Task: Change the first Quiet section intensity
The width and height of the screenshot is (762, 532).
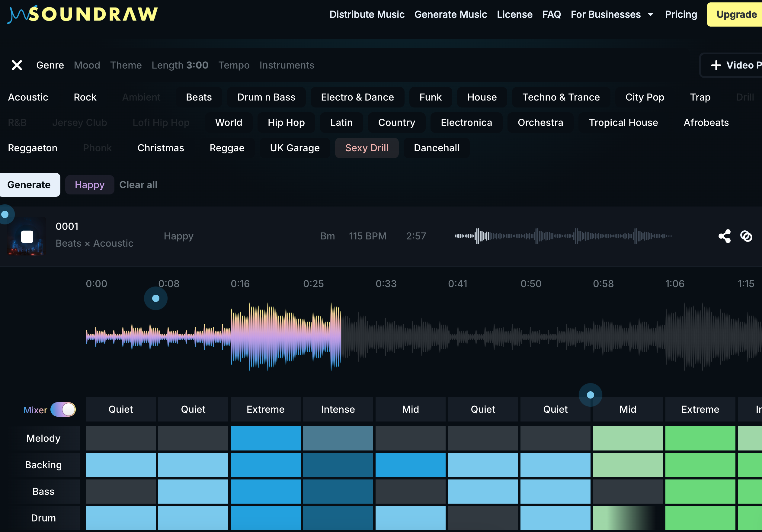Action: tap(120, 409)
